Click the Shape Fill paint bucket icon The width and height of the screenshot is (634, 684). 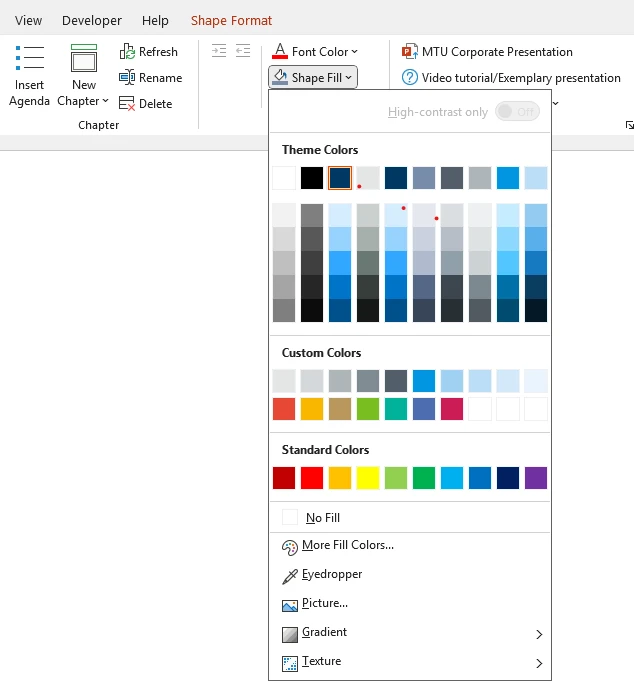pos(280,77)
